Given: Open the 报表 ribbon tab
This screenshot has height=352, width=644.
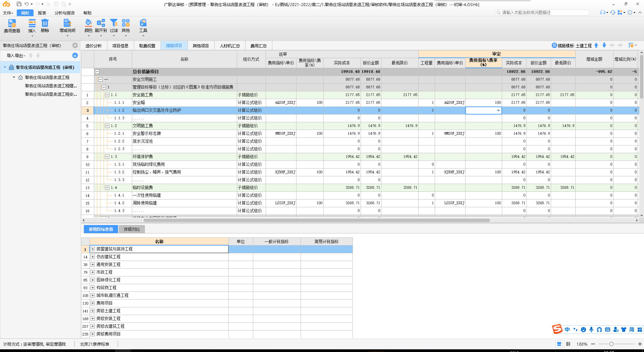Looking at the screenshot, I should coord(42,13).
